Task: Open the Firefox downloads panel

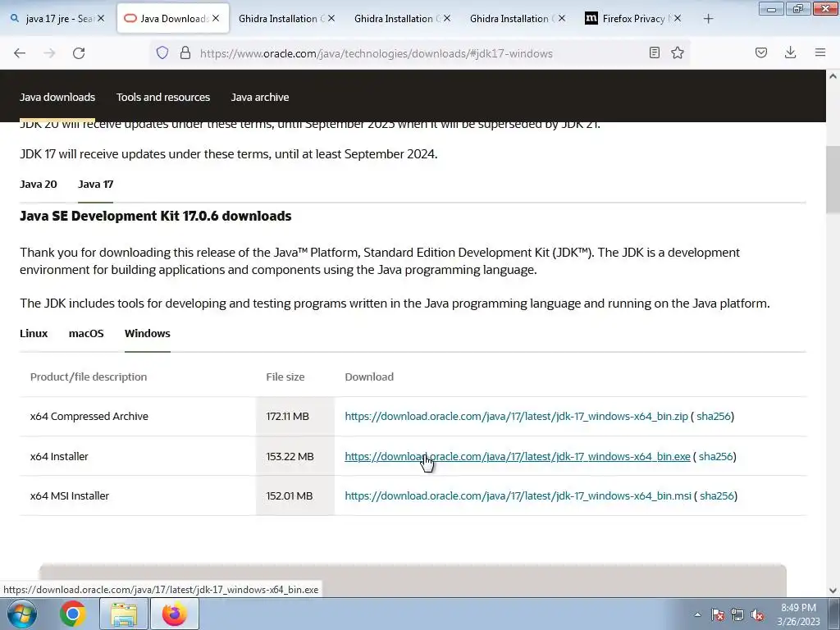Action: (790, 52)
